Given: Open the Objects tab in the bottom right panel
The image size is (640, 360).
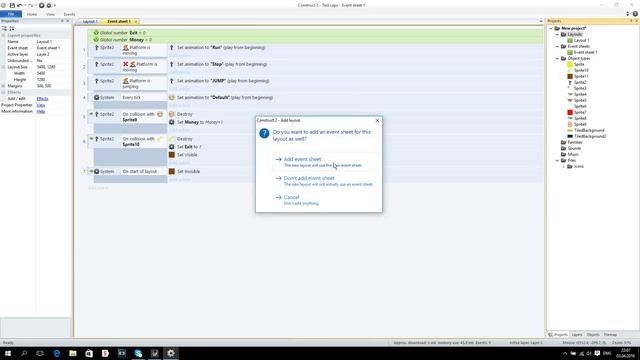Looking at the screenshot, I should tap(593, 335).
